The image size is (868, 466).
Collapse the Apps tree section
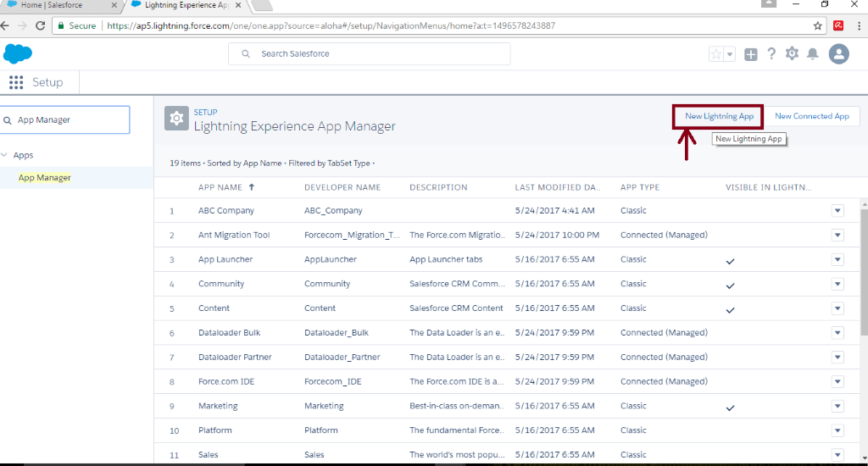pos(4,155)
